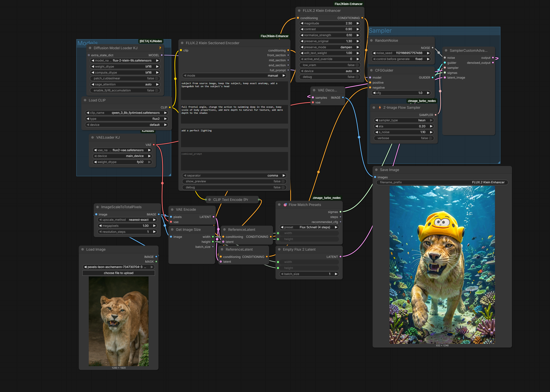Click the eta value field
This screenshot has width=550, height=392.
pos(404,126)
